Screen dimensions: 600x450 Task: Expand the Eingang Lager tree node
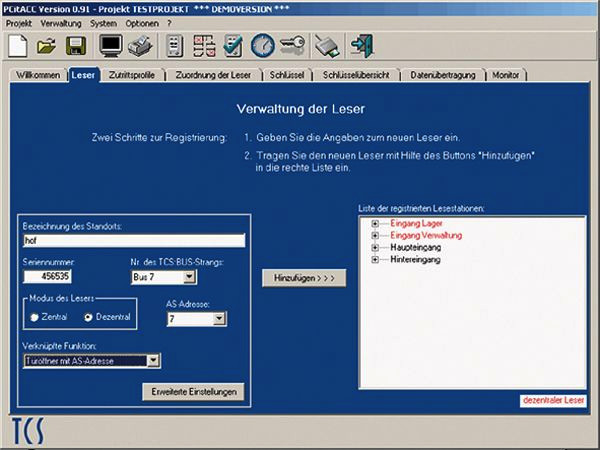click(x=375, y=223)
